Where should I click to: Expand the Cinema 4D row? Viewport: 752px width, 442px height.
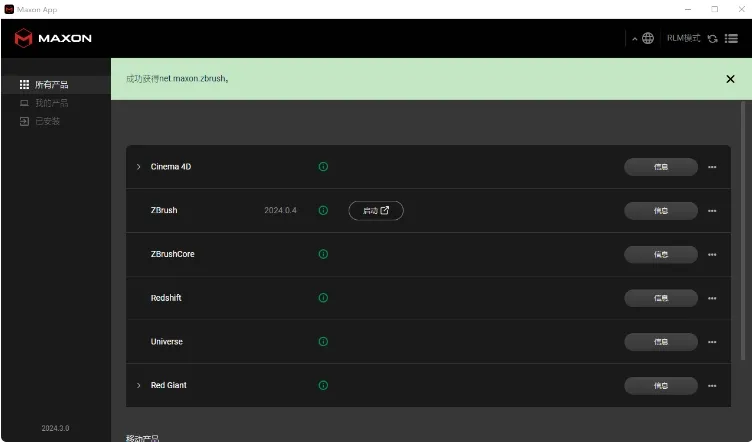point(139,167)
